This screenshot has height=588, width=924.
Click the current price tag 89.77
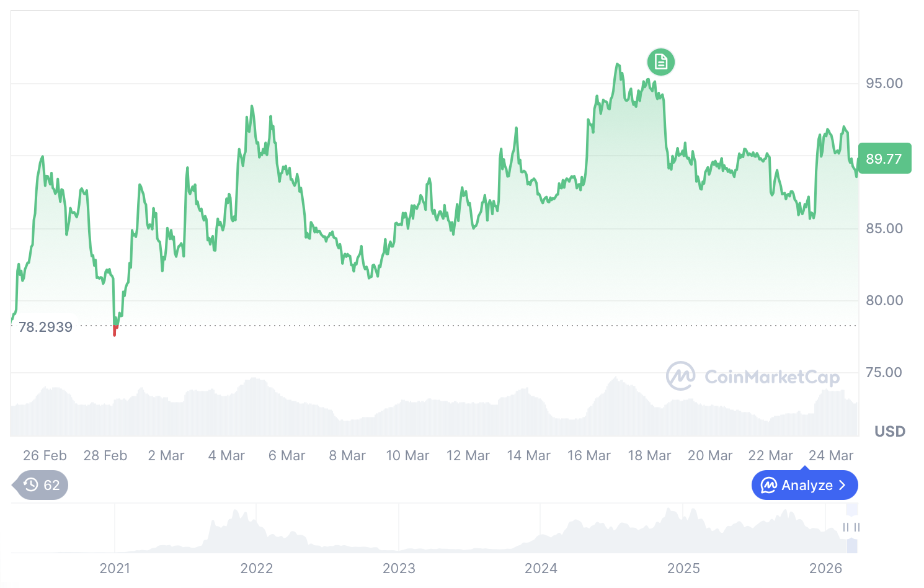pyautogui.click(x=884, y=159)
